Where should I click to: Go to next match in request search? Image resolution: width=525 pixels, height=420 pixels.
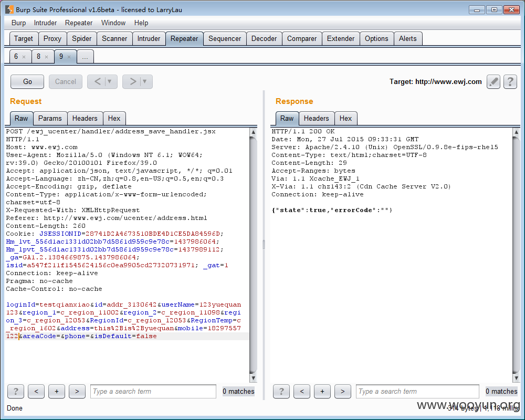tap(77, 391)
